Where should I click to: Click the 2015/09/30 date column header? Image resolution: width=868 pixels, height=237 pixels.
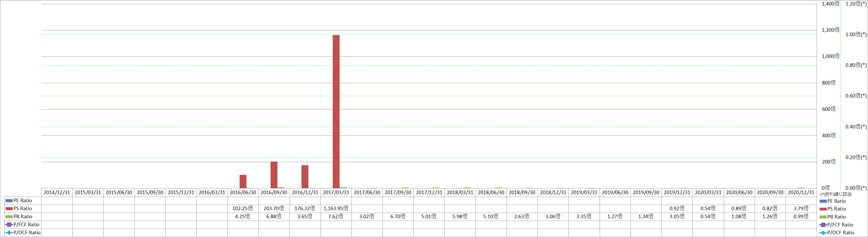(x=150, y=193)
